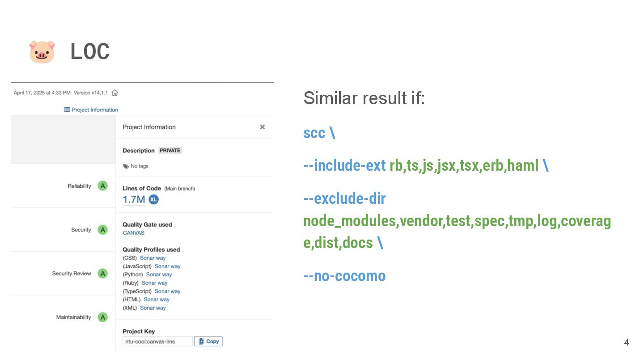
Task: Open the TypeScript Sonar way profile
Action: (x=168, y=291)
